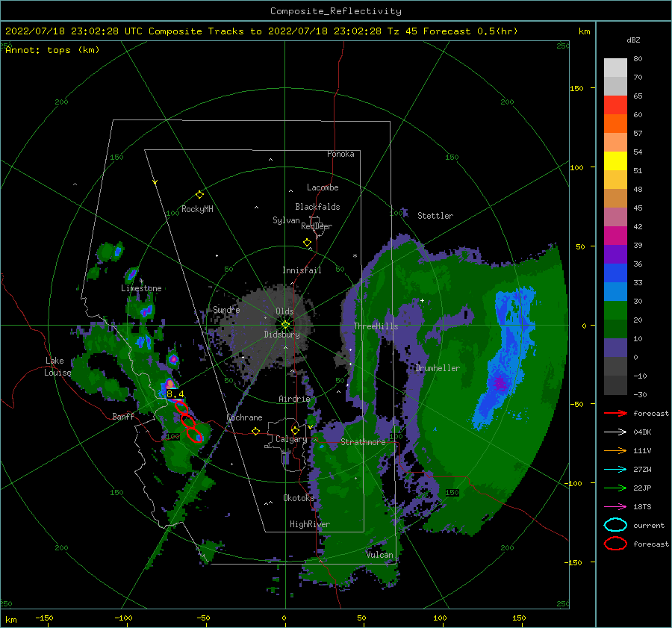Click the Sundre town label
This screenshot has width=672, height=628.
pyautogui.click(x=226, y=309)
